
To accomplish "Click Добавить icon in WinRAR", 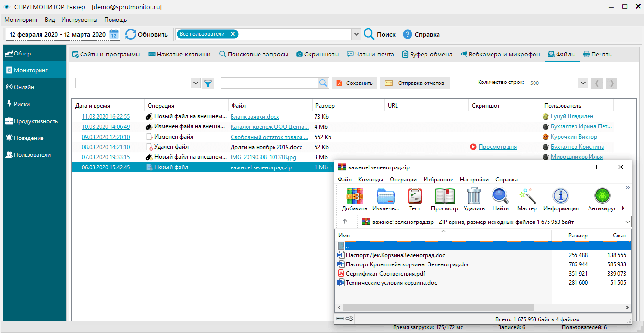I will pyautogui.click(x=355, y=200).
